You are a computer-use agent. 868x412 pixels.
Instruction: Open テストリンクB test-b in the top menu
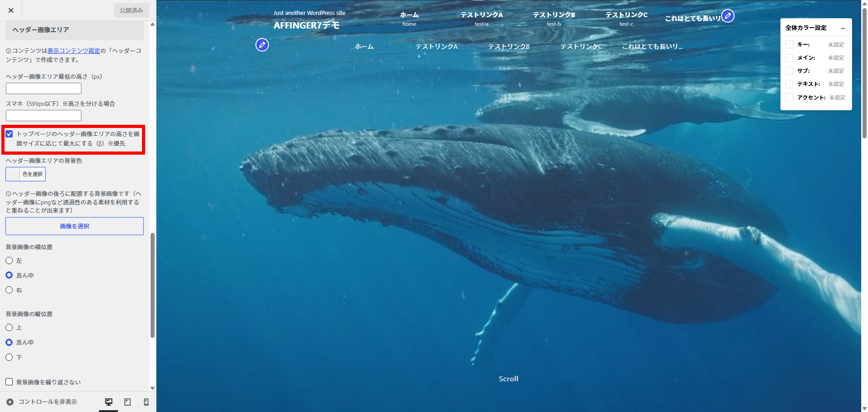pyautogui.click(x=554, y=19)
